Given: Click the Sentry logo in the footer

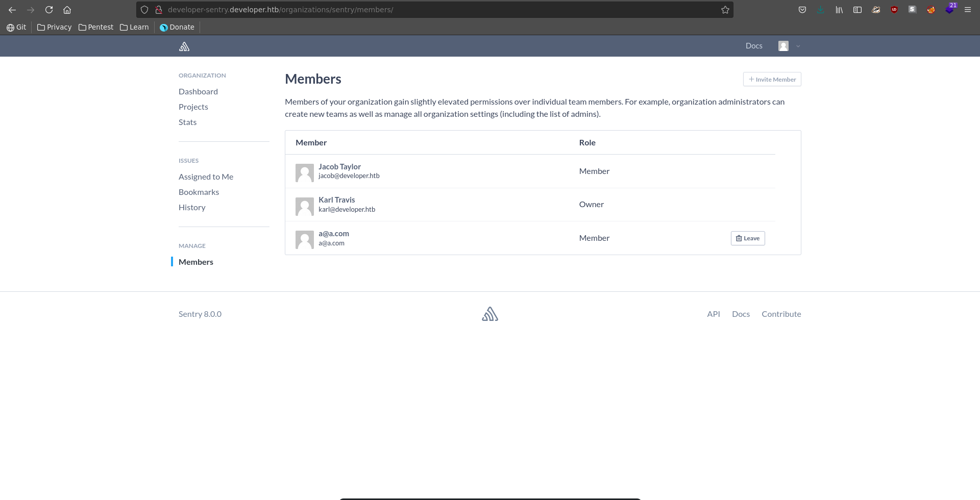Looking at the screenshot, I should tap(490, 314).
